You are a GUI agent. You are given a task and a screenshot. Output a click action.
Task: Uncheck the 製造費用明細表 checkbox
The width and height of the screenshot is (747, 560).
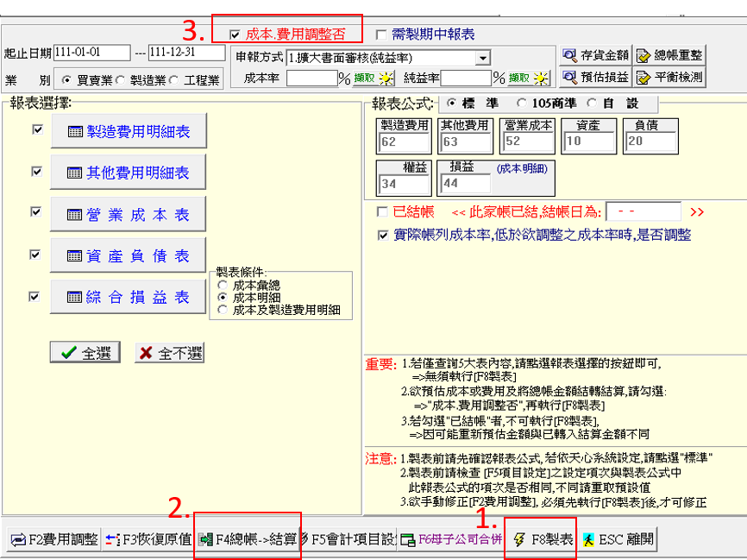click(x=37, y=129)
